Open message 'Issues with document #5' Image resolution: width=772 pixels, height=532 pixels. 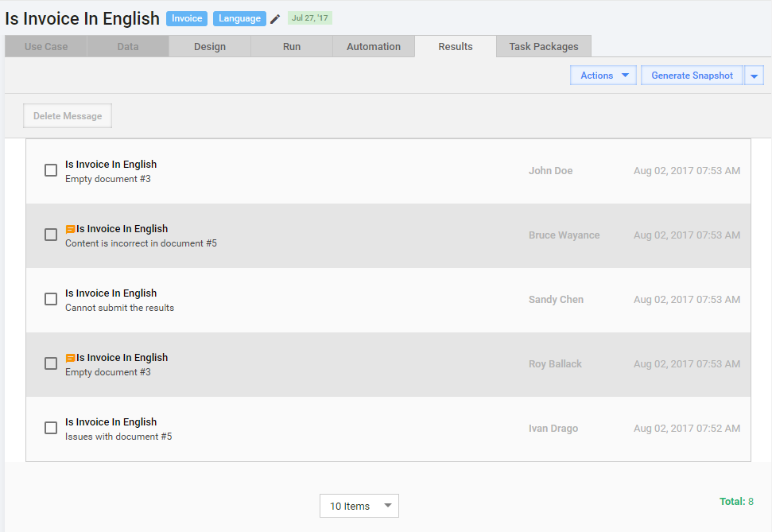[118, 437]
